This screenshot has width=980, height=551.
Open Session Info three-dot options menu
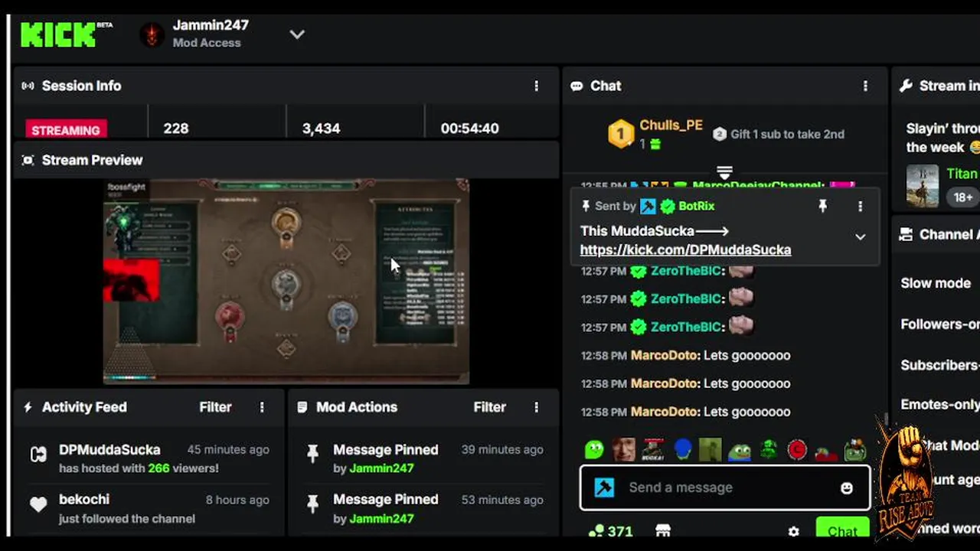point(536,86)
